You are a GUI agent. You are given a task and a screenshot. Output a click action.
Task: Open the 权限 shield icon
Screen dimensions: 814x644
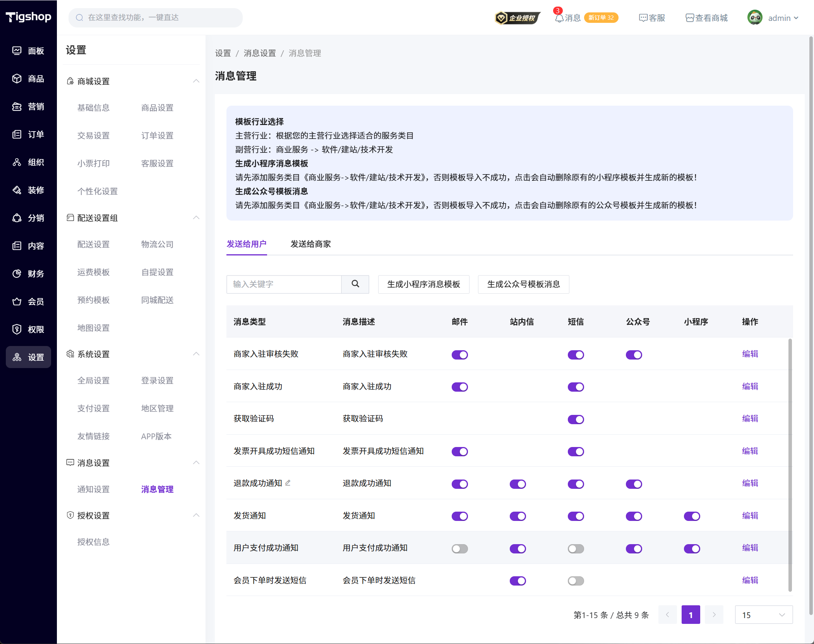17,329
